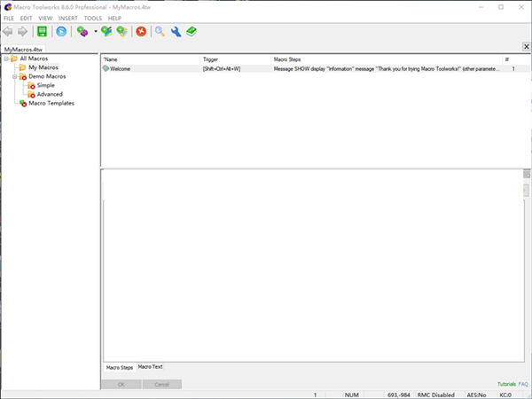The height and width of the screenshot is (399, 532).
Task: Open the VIEW menu
Action: click(x=45, y=19)
